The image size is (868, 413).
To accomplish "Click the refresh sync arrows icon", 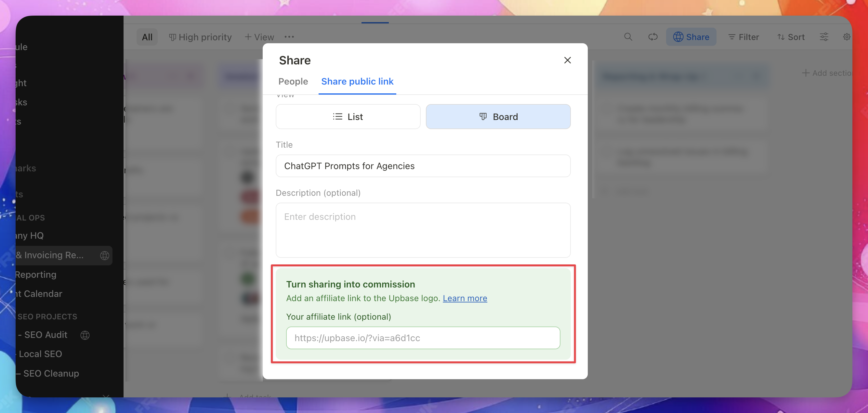I will (653, 37).
